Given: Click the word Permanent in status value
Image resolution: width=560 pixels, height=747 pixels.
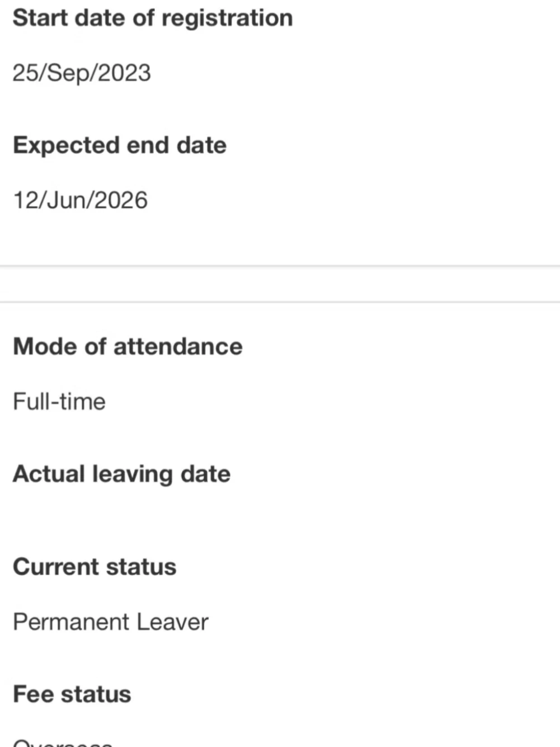Looking at the screenshot, I should click(71, 622).
